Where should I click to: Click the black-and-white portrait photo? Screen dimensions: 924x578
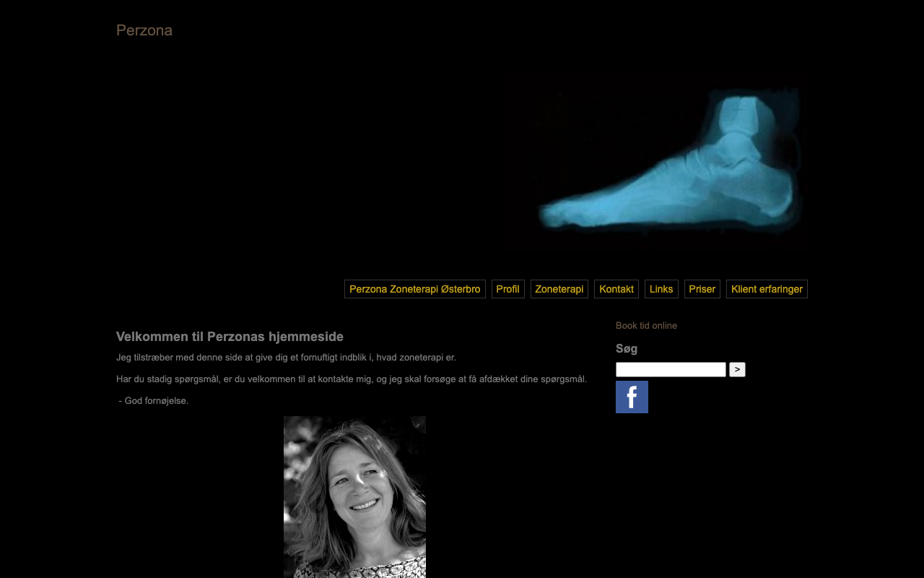point(354,497)
